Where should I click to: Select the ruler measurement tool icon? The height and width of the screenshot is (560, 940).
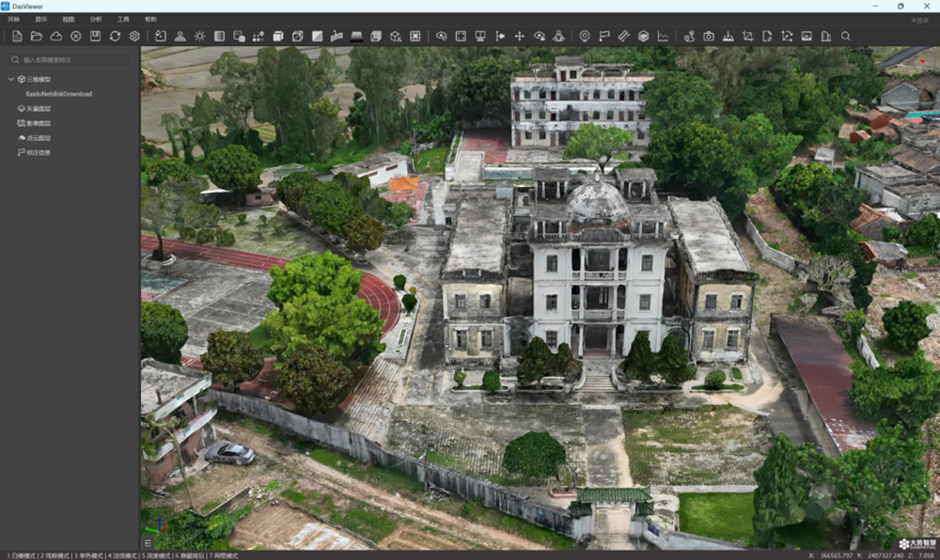[x=623, y=36]
